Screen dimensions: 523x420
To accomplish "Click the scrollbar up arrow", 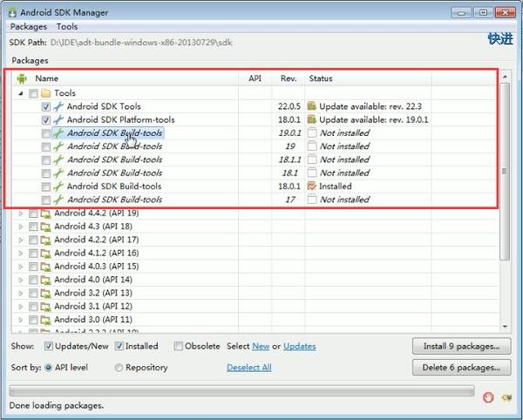I will coord(505,77).
